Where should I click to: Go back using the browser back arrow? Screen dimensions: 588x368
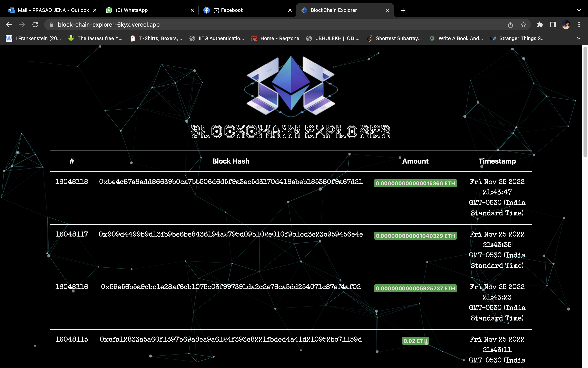pos(9,25)
